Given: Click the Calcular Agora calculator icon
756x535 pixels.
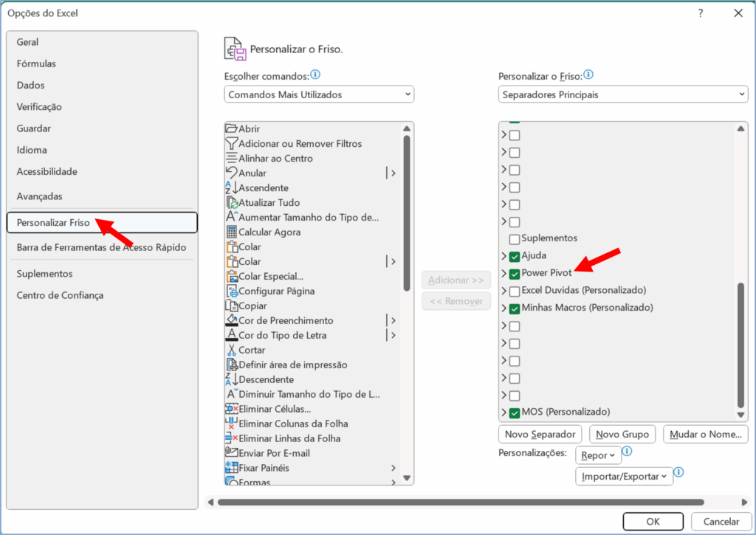Looking at the screenshot, I should [232, 232].
